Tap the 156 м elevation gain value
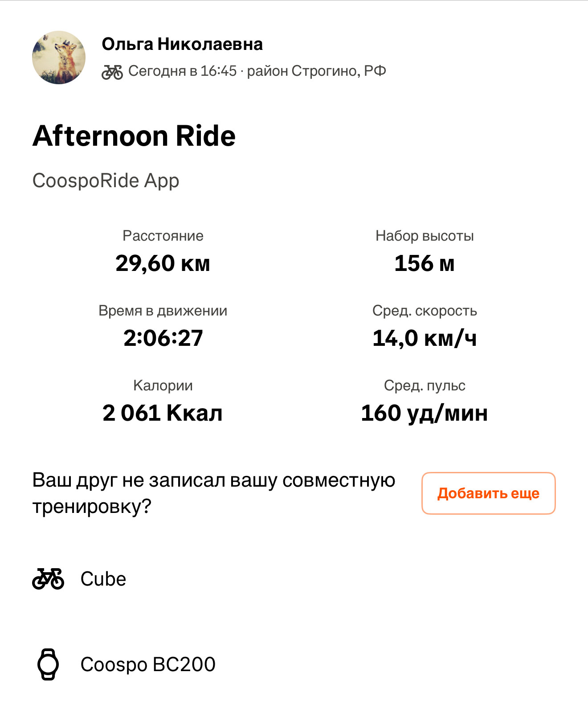The width and height of the screenshot is (588, 705). (x=425, y=263)
